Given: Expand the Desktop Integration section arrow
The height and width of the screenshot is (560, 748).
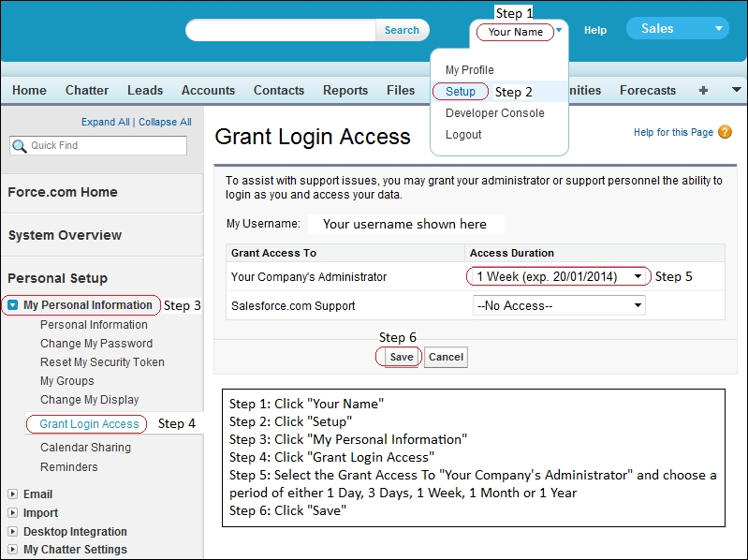Looking at the screenshot, I should pyautogui.click(x=13, y=531).
